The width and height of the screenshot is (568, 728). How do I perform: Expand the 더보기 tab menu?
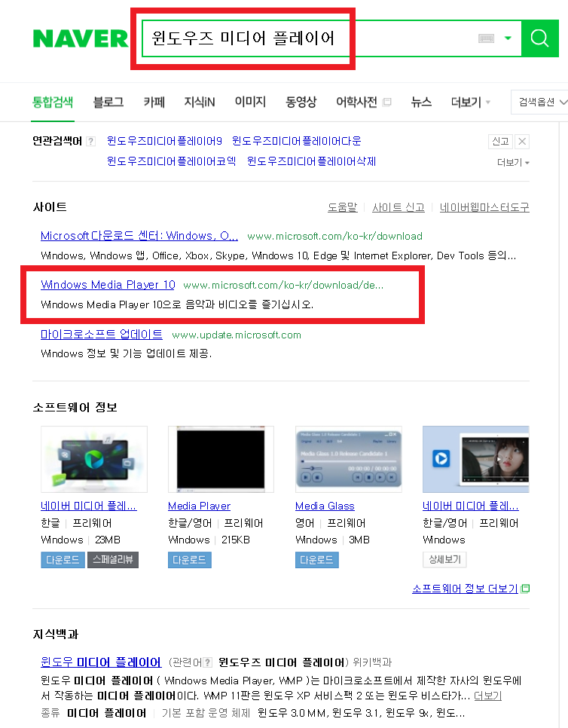pyautogui.click(x=470, y=102)
